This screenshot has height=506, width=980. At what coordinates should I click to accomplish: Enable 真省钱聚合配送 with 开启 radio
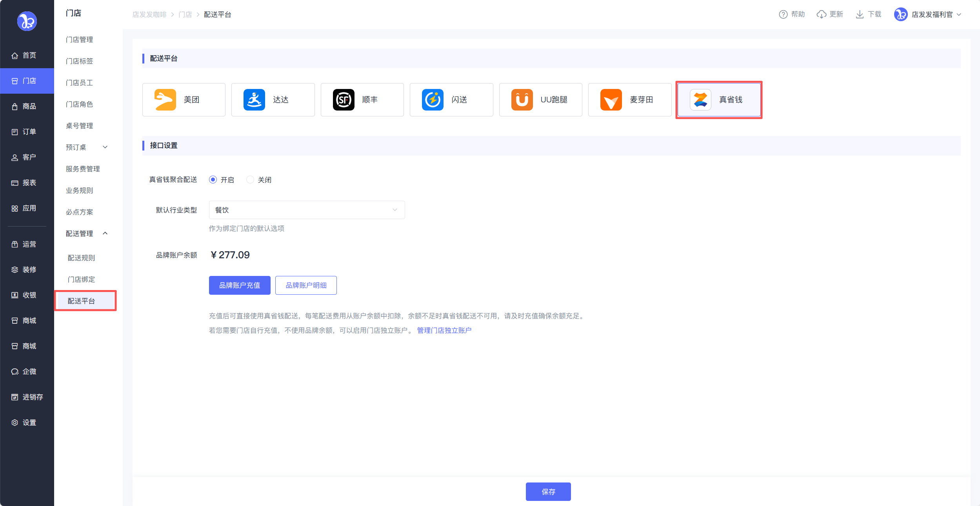click(x=213, y=180)
